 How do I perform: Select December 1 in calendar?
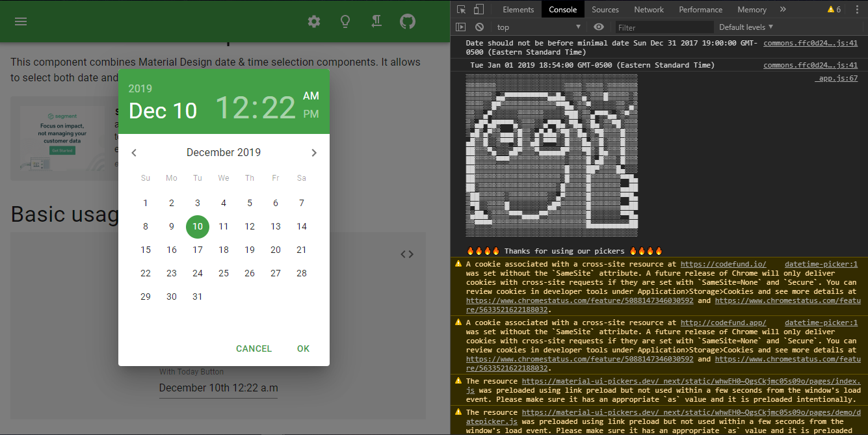pyautogui.click(x=146, y=204)
